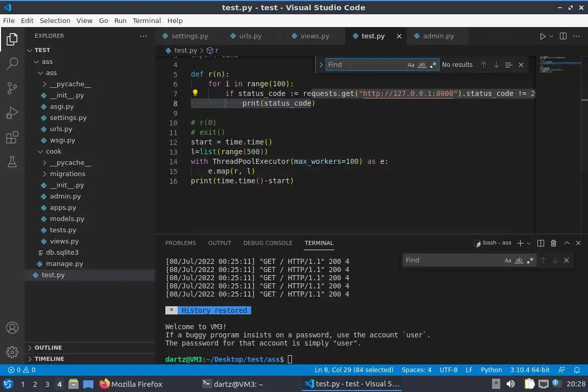Toggle Find in Selection in editor Find

point(508,65)
